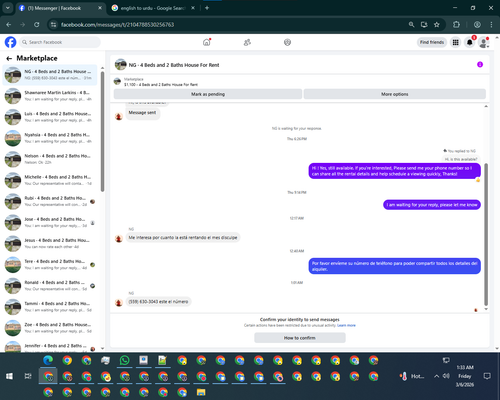Click the chat messages vertical scrollbar
The width and height of the screenshot is (500, 400).
point(486,234)
